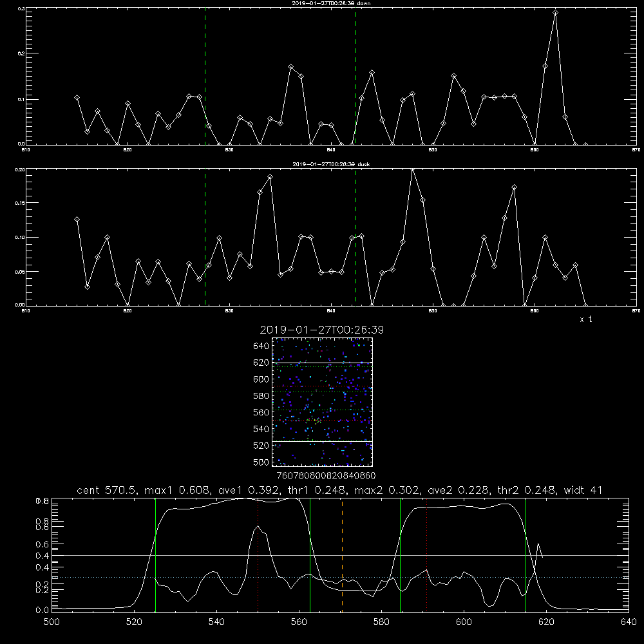Click the '620' y-axis label beside the image
The height and width of the screenshot is (644, 644).
pyautogui.click(x=261, y=363)
